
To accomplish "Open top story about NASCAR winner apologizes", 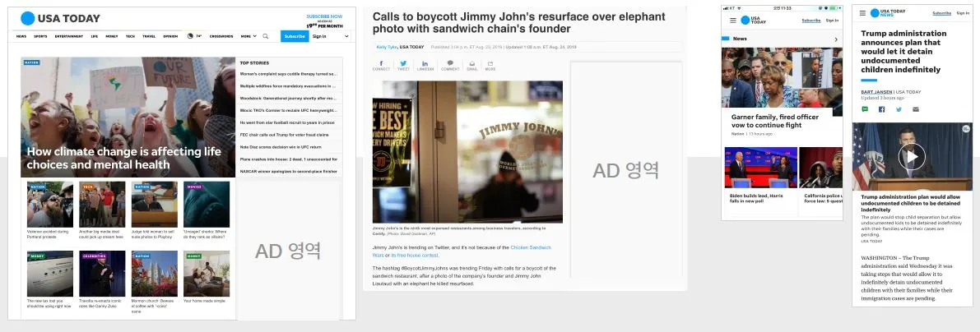I will pyautogui.click(x=289, y=171).
